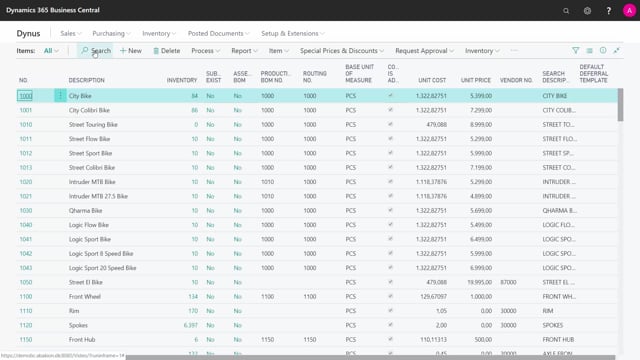Open the help question mark icon
The height and width of the screenshot is (360, 640).
(x=608, y=11)
